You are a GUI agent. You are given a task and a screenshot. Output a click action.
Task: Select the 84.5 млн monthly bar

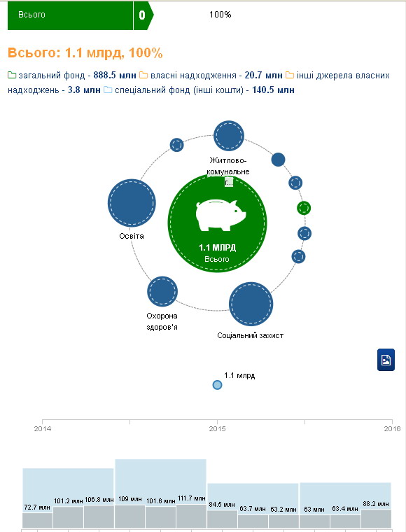click(x=222, y=519)
